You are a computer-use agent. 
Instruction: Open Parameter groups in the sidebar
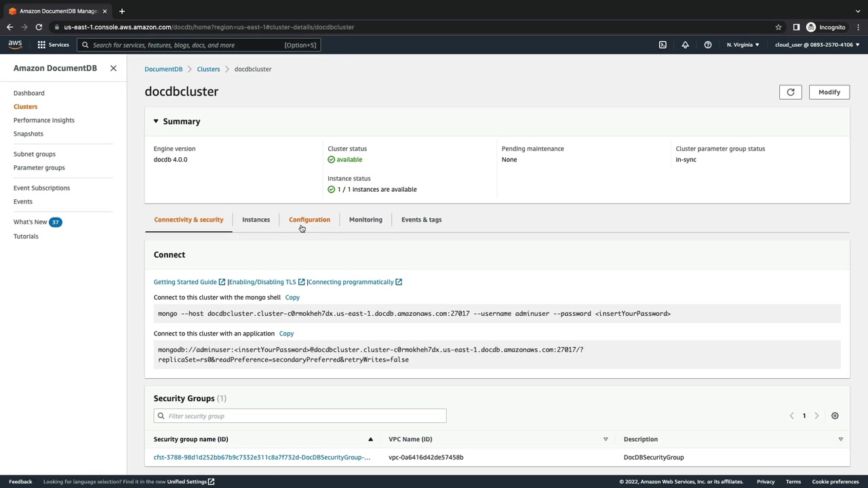click(x=39, y=167)
